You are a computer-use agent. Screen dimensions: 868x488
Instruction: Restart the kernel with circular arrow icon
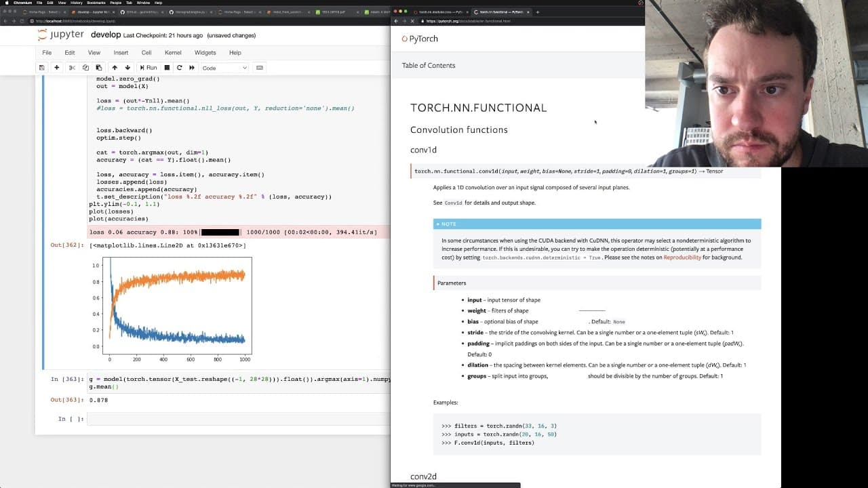(x=179, y=68)
